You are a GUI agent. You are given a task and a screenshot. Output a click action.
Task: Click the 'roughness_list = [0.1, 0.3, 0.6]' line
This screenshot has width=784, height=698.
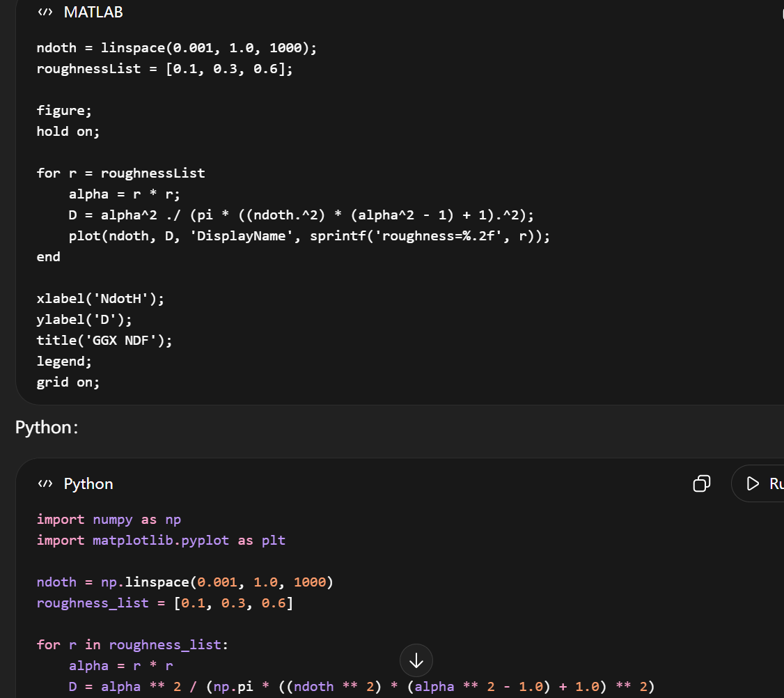click(164, 603)
